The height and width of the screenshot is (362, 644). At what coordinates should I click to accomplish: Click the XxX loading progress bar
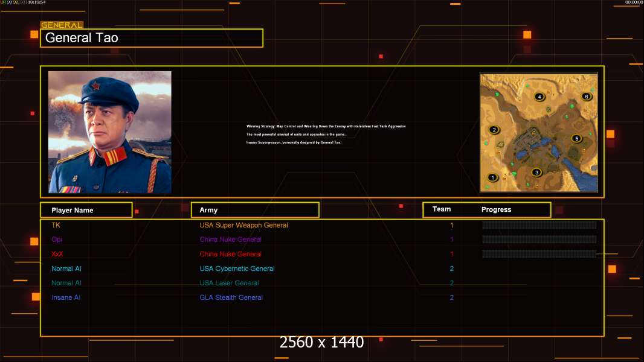point(539,254)
